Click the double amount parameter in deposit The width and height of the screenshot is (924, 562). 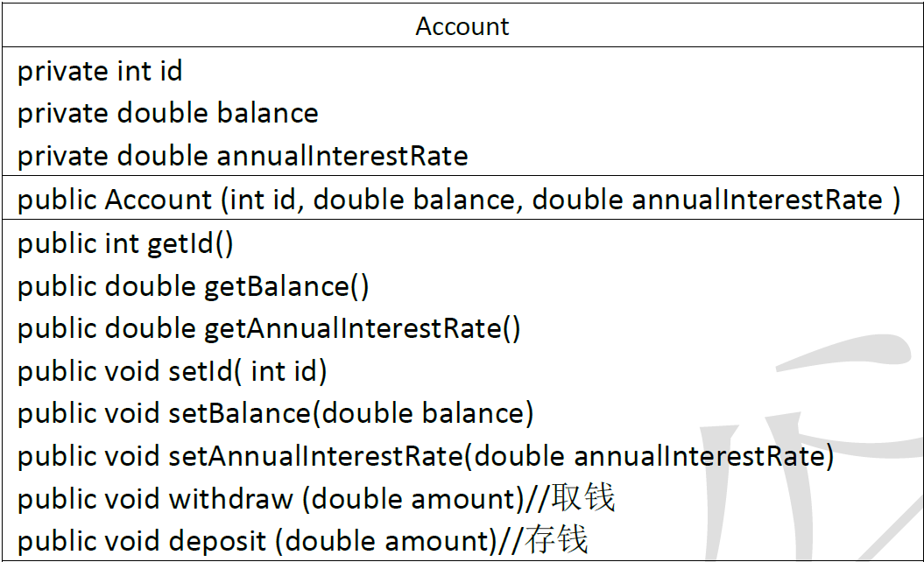[385, 541]
